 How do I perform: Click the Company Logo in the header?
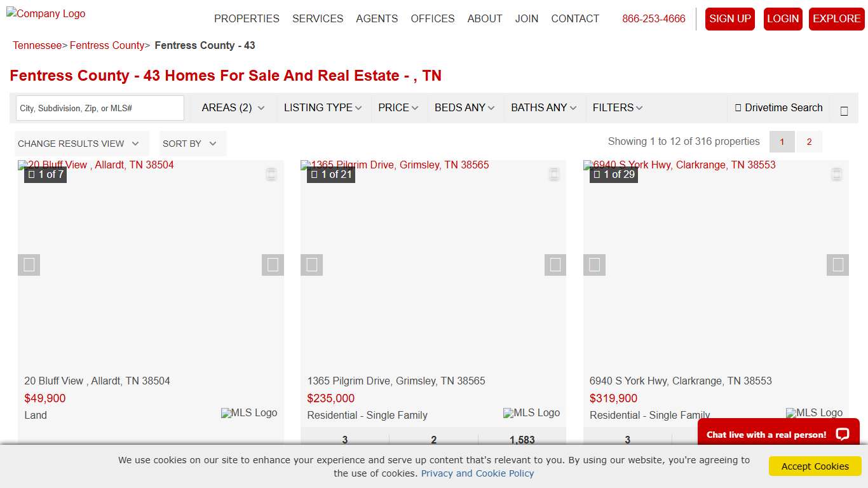(x=45, y=13)
